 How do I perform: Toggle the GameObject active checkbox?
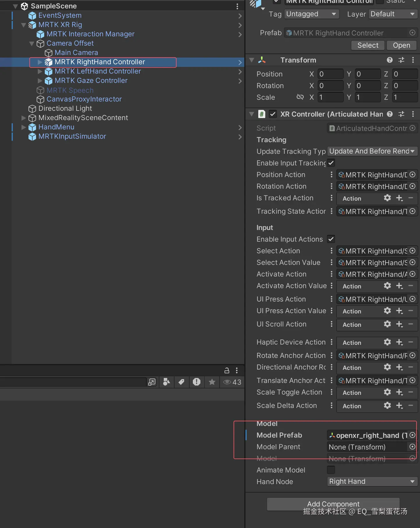(277, 1)
